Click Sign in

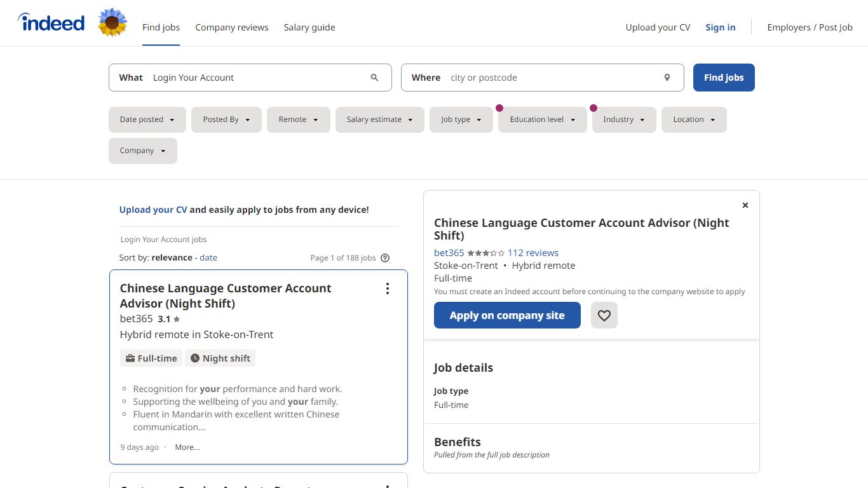721,27
